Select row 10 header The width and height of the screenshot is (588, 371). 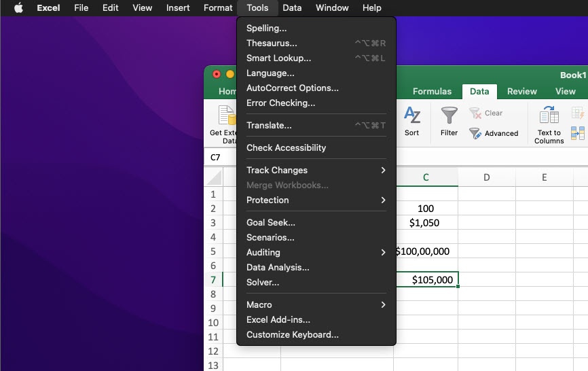213,323
